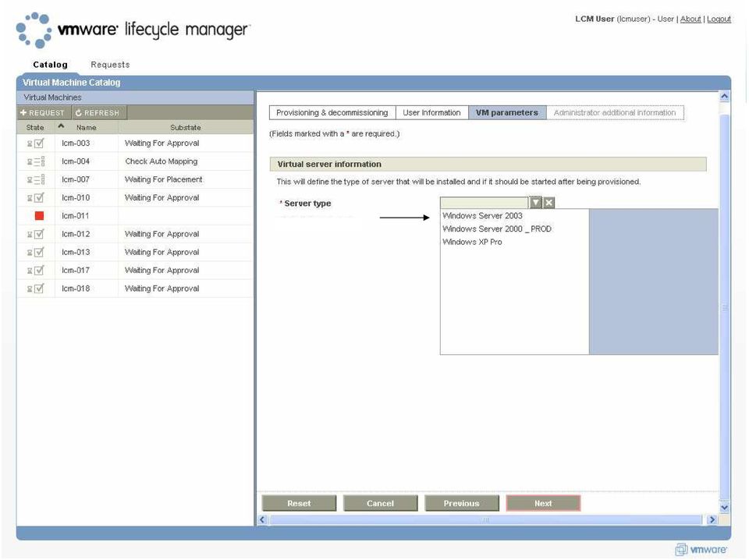
Task: Click the red stop icon for lcm-011
Action: click(x=39, y=216)
